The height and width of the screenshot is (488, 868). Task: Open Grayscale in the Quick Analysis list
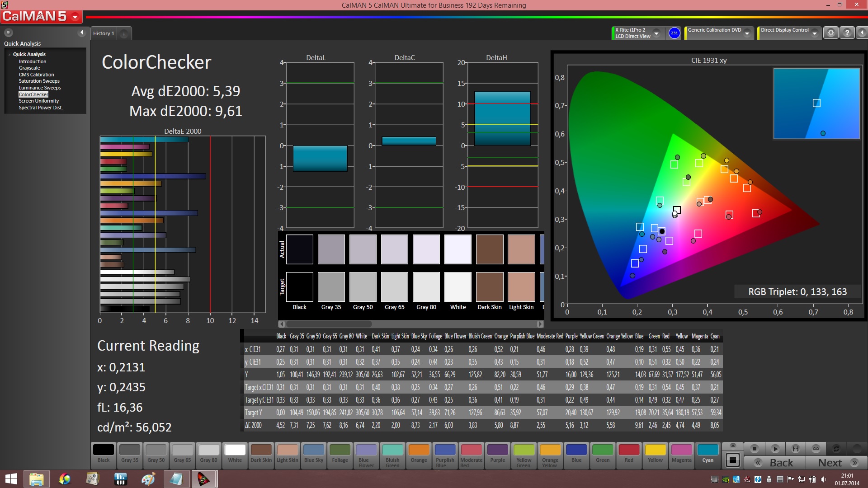click(x=29, y=68)
